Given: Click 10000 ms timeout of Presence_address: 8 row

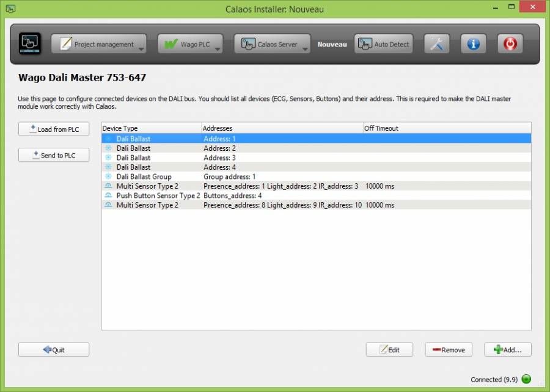Looking at the screenshot, I should tap(380, 205).
